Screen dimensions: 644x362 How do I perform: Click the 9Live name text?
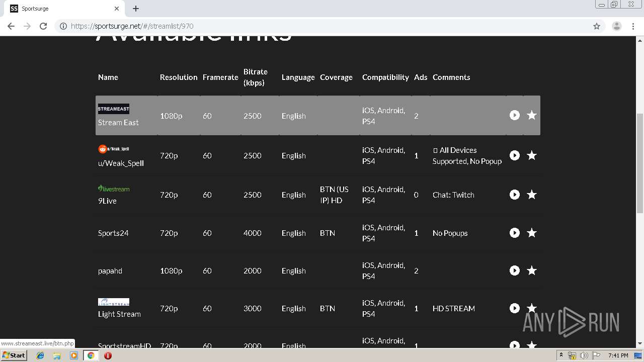[107, 201]
